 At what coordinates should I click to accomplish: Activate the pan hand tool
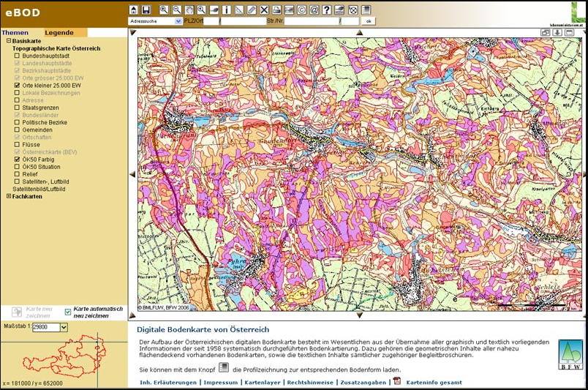[189, 10]
